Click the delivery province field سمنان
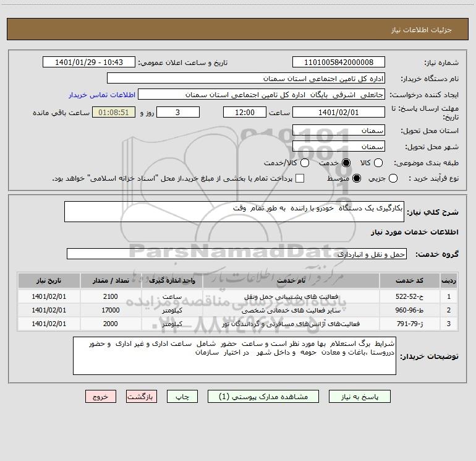Viewport: 476px width, 461px height. [x=339, y=131]
